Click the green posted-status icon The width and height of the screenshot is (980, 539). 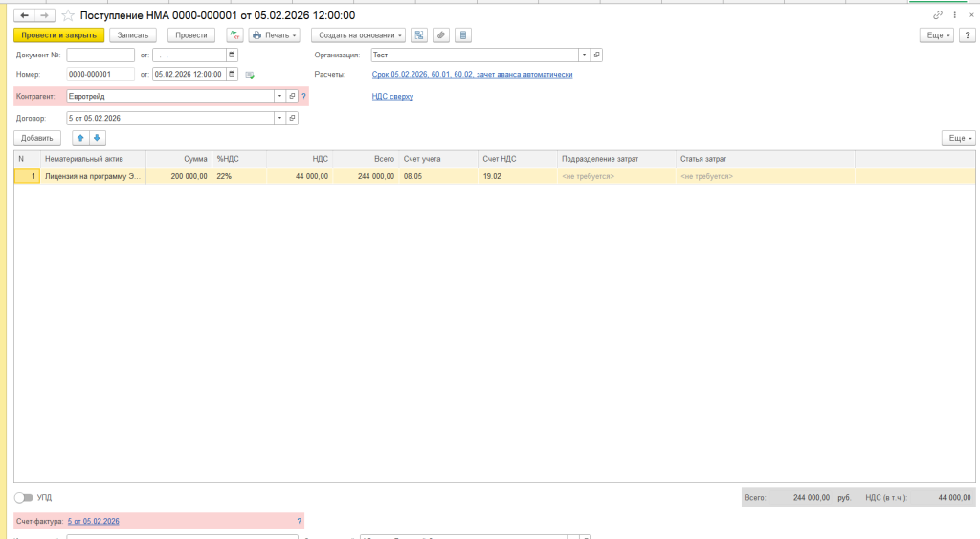pyautogui.click(x=250, y=75)
